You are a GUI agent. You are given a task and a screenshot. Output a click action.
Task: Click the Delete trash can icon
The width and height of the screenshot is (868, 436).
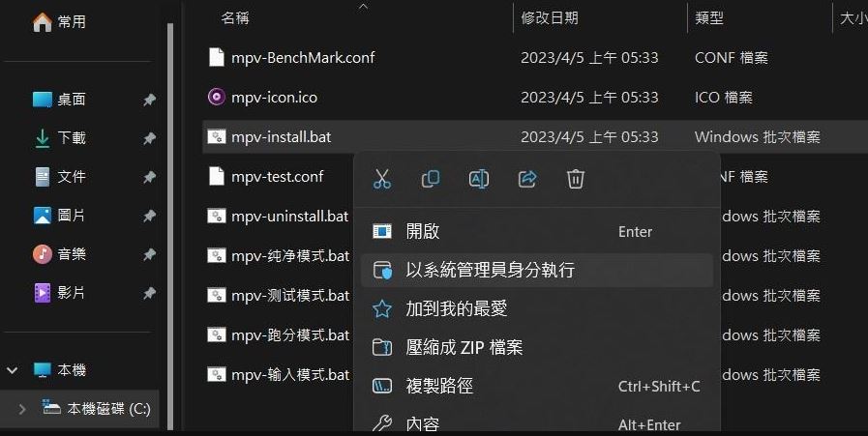pyautogui.click(x=575, y=179)
